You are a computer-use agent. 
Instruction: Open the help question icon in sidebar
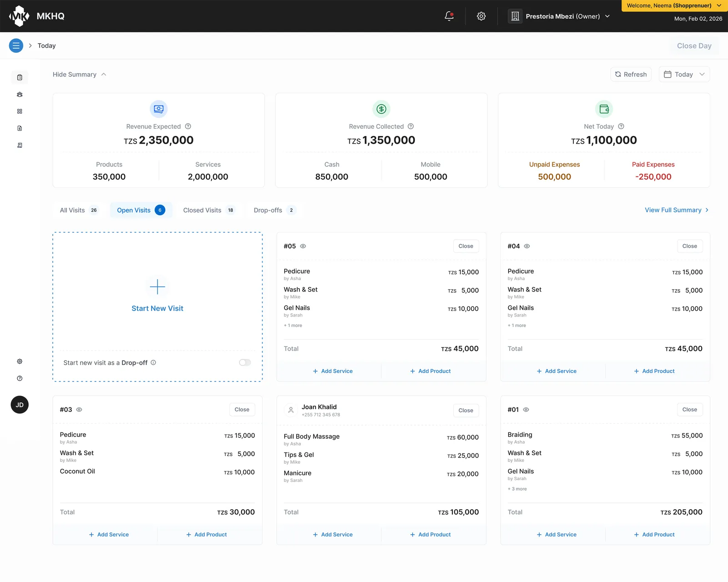tap(20, 378)
